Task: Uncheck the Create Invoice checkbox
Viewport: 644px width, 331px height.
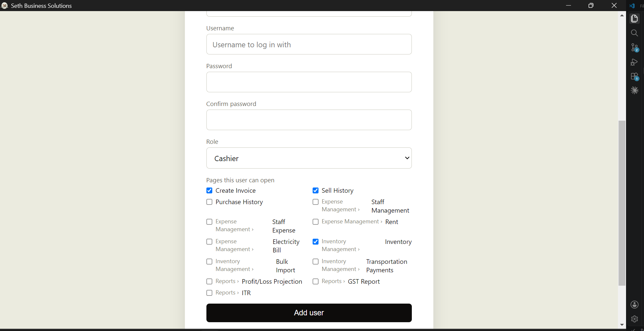Action: 209,190
